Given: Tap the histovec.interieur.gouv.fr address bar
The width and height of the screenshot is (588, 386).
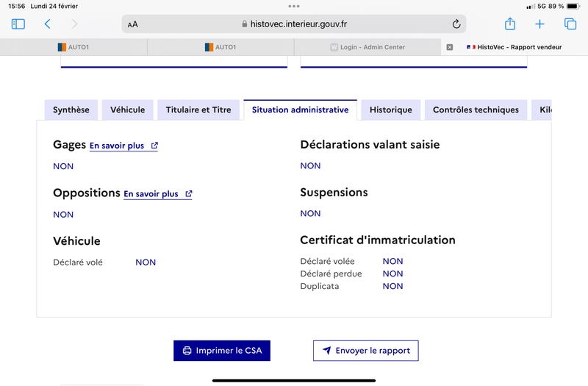Looking at the screenshot, I should [x=294, y=24].
